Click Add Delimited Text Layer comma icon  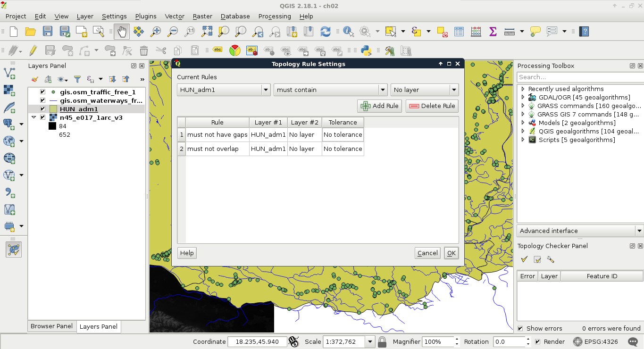click(9, 192)
